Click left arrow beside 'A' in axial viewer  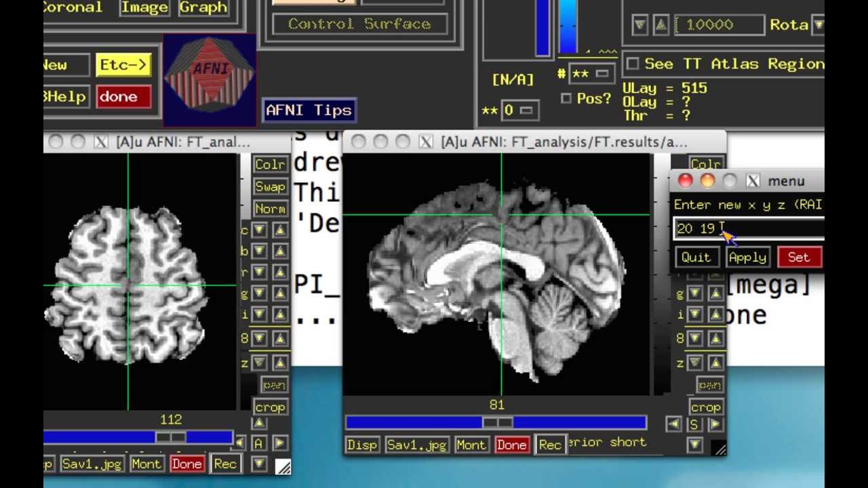pyautogui.click(x=239, y=443)
